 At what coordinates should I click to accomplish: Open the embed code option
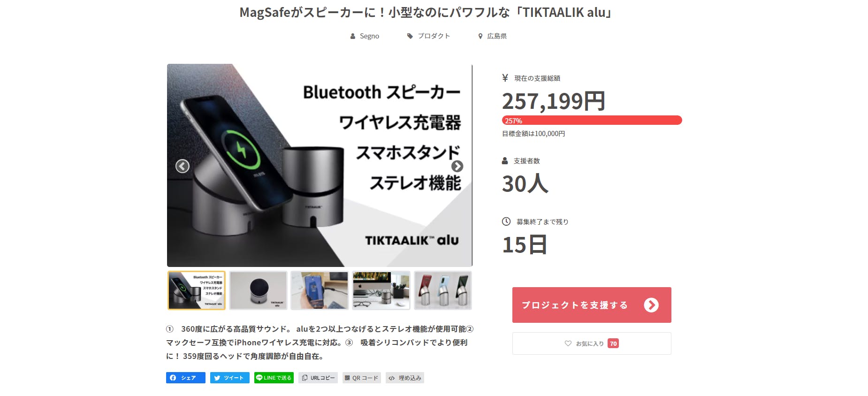click(x=405, y=378)
